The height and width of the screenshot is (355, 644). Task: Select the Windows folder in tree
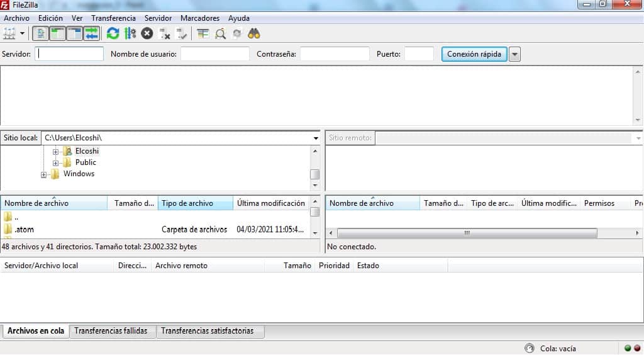pos(79,174)
